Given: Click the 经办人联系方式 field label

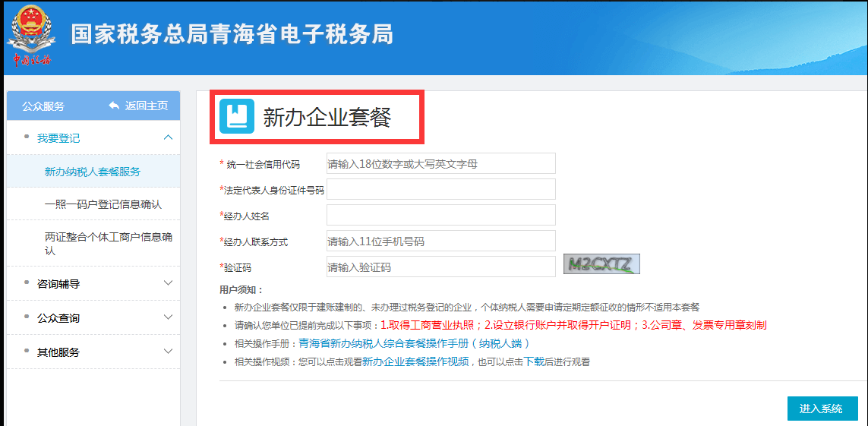Looking at the screenshot, I should pos(254,241).
